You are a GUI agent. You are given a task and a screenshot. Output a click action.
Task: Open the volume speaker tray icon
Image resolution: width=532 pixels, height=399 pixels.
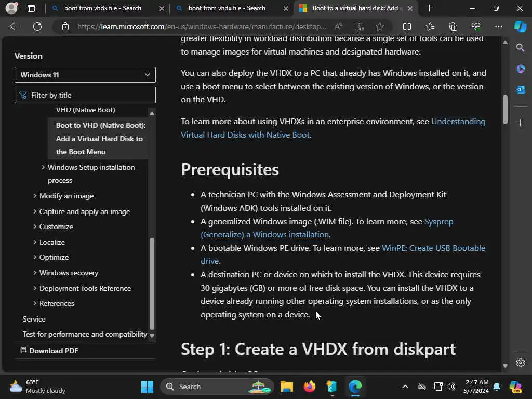(451, 387)
